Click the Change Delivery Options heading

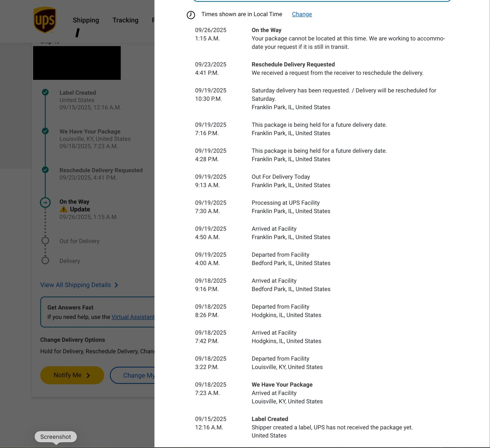coord(73,340)
